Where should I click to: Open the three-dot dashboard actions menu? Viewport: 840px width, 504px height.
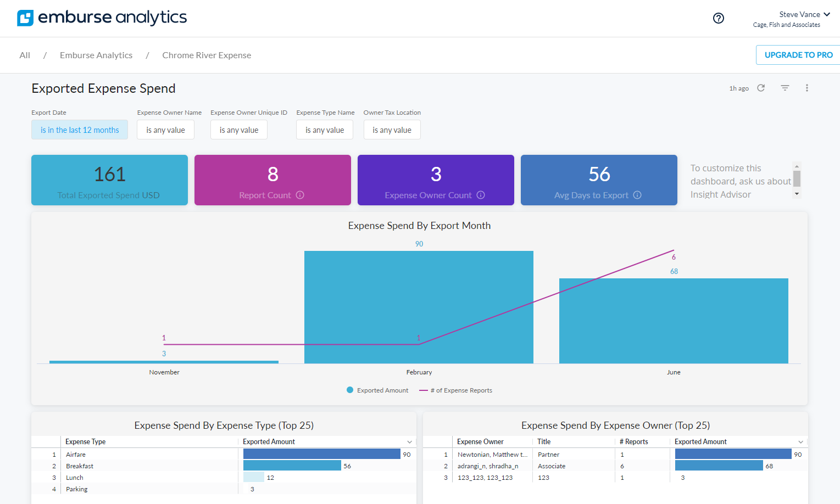pyautogui.click(x=806, y=88)
